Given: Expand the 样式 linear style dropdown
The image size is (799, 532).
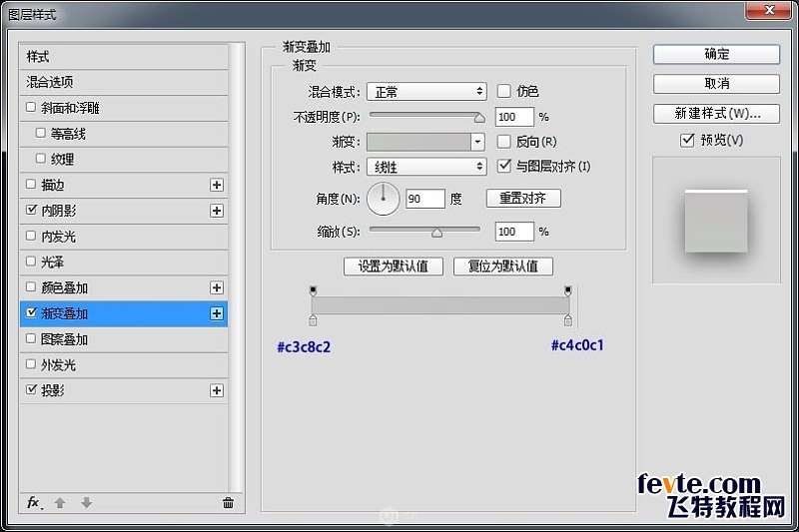Looking at the screenshot, I should [x=425, y=167].
